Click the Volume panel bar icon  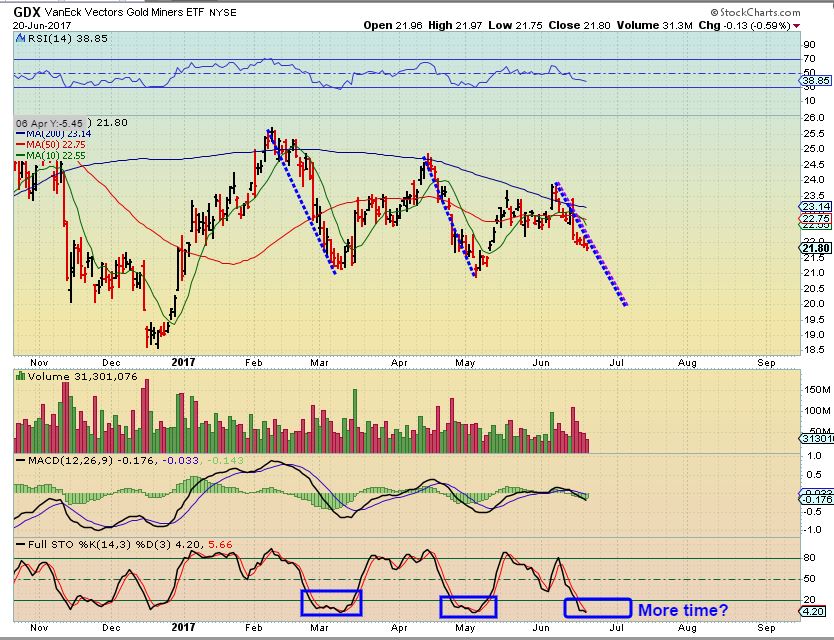pyautogui.click(x=21, y=376)
